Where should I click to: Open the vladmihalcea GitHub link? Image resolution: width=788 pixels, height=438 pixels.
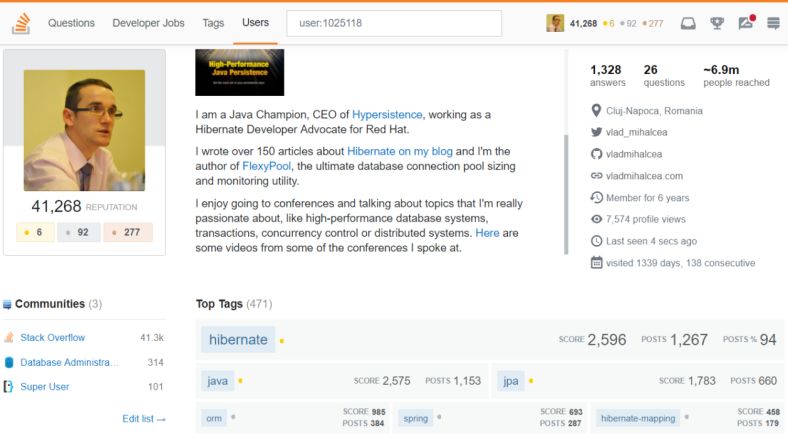tap(634, 154)
